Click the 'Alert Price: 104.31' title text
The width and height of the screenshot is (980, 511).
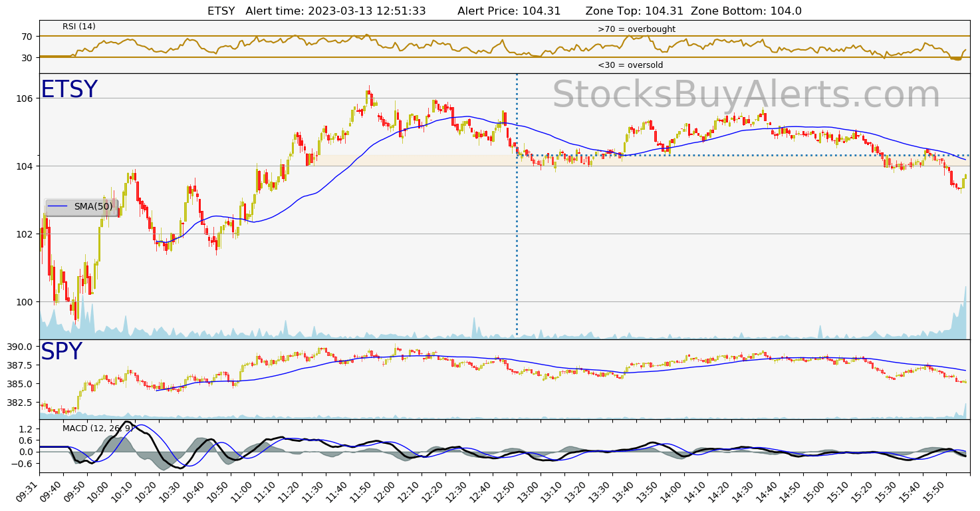pos(509,11)
